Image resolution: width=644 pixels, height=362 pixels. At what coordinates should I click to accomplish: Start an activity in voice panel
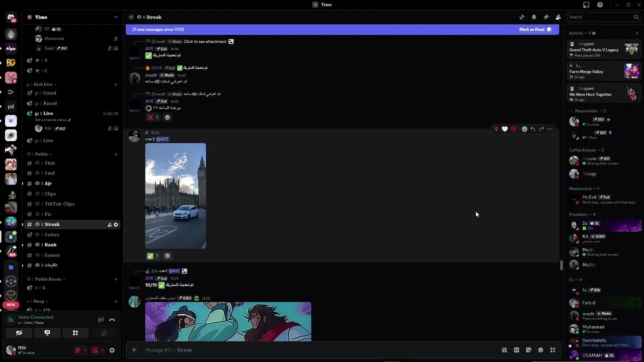pos(75,333)
